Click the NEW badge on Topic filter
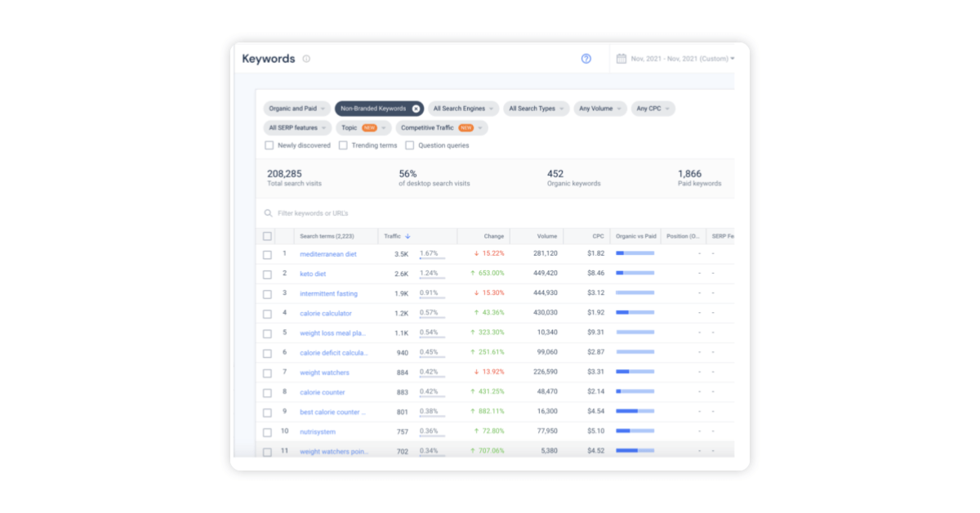Image resolution: width=980 pixels, height=513 pixels. (372, 127)
